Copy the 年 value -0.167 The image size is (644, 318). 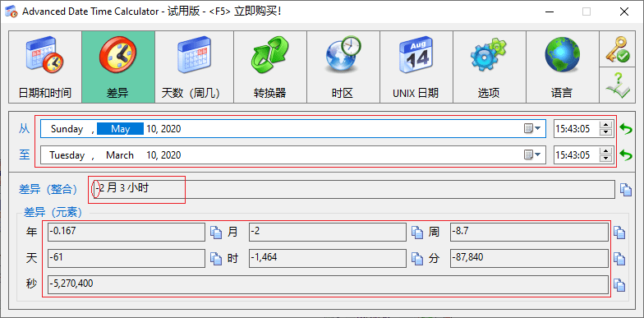point(216,233)
